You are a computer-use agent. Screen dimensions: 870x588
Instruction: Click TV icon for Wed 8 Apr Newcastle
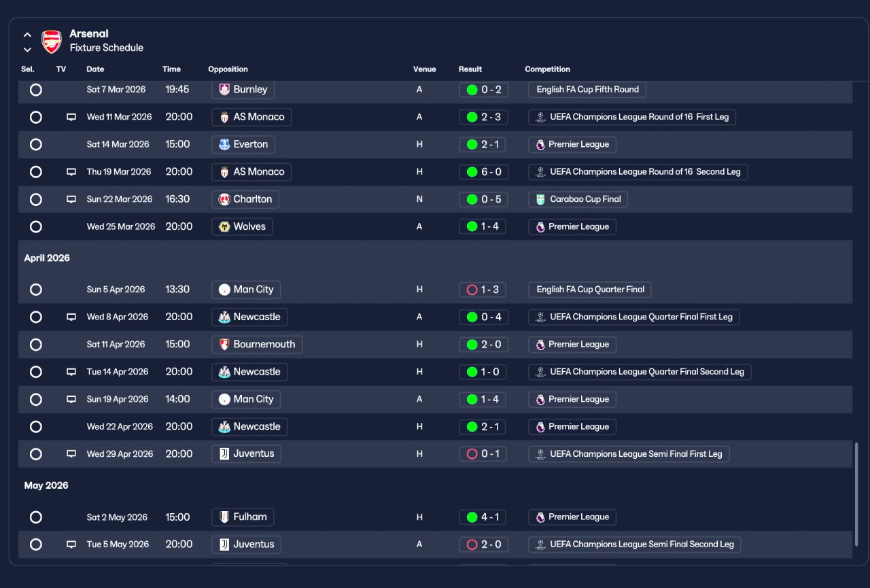[71, 317]
